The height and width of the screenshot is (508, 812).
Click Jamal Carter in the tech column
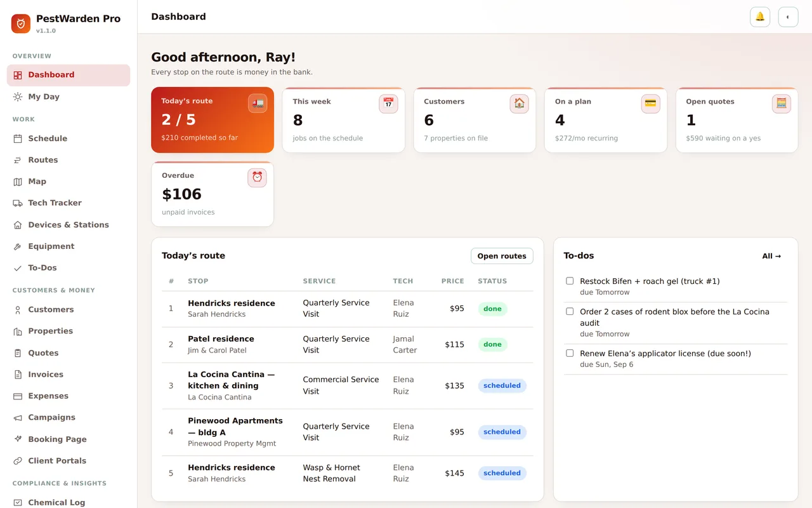pyautogui.click(x=405, y=345)
